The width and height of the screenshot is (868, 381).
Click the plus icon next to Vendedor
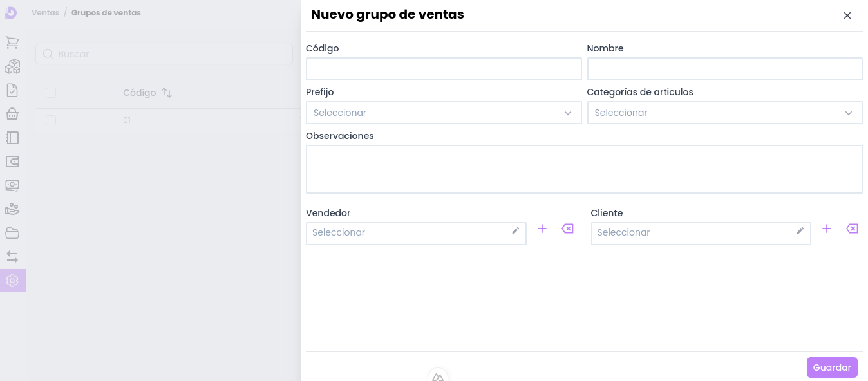click(x=542, y=228)
